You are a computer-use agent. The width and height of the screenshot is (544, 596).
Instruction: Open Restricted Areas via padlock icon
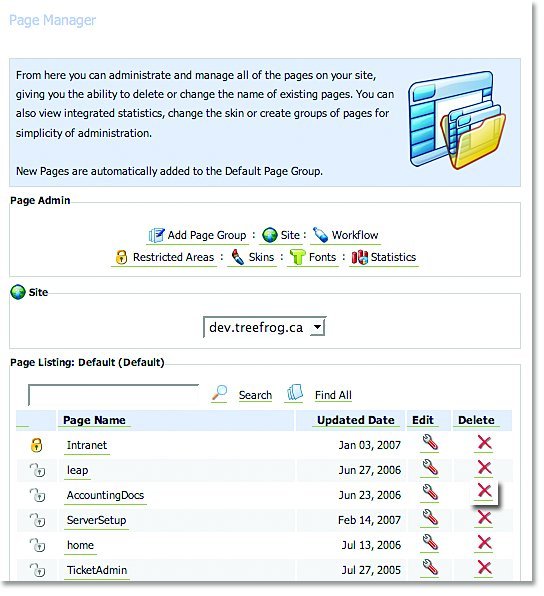(x=121, y=257)
